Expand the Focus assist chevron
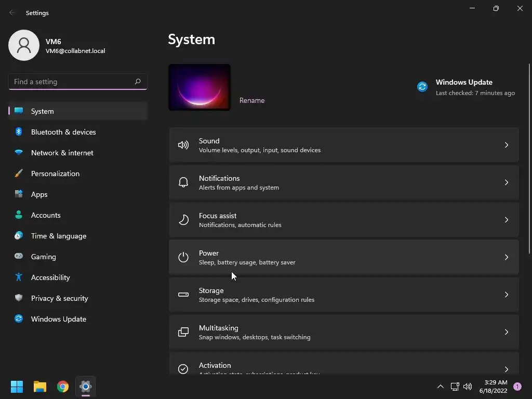532x399 pixels. pos(506,220)
